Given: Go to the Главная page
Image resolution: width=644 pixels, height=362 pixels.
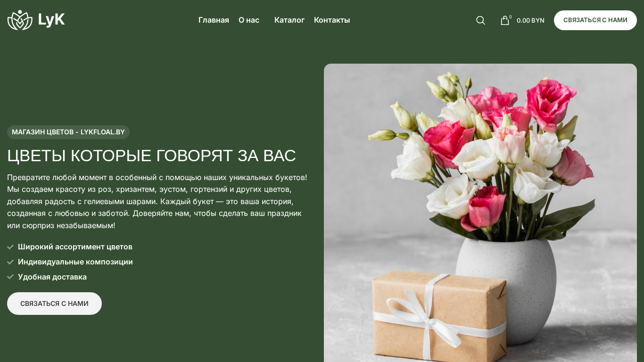Looking at the screenshot, I should coord(214,20).
